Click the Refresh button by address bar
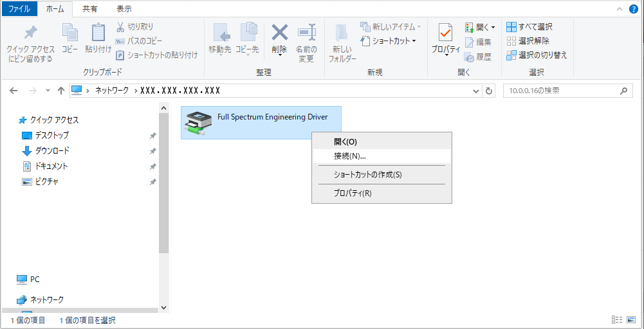 tap(489, 91)
